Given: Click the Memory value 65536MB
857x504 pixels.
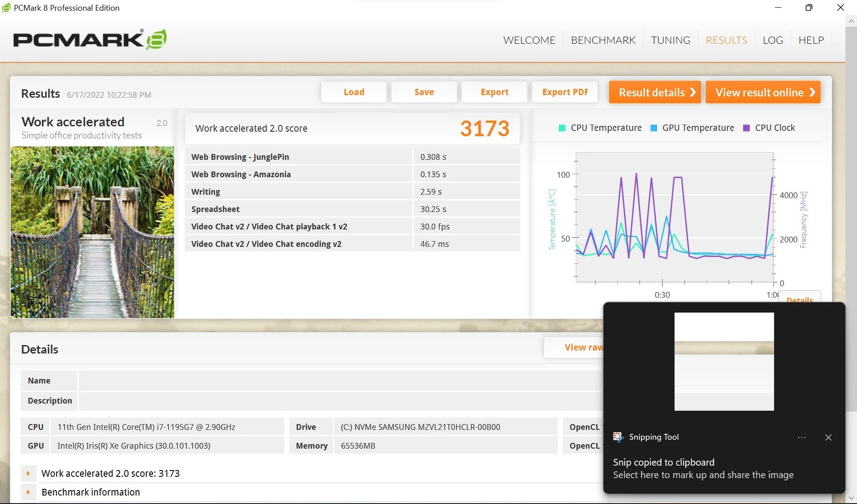Looking at the screenshot, I should (x=358, y=446).
